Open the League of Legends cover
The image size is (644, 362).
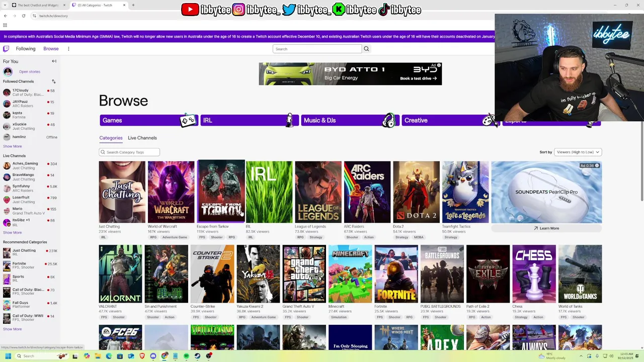tap(318, 192)
